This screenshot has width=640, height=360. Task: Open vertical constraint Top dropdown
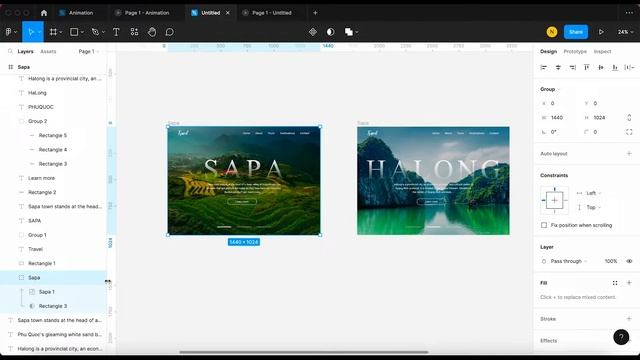pyautogui.click(x=593, y=207)
